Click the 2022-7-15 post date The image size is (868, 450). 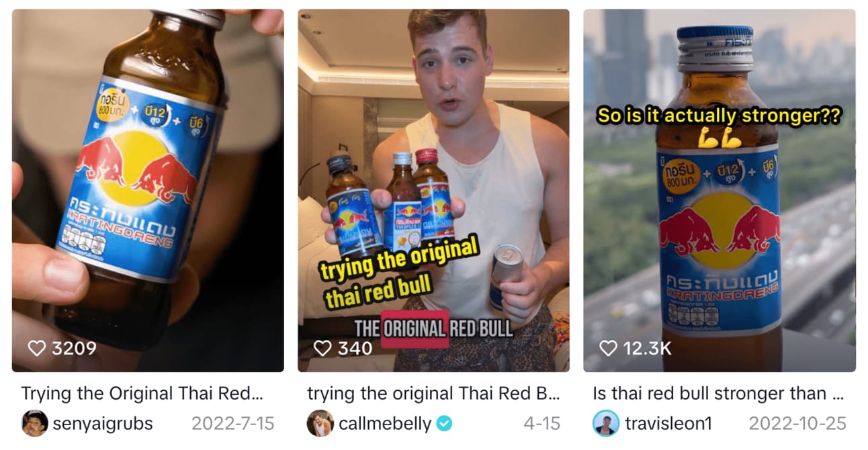click(233, 424)
